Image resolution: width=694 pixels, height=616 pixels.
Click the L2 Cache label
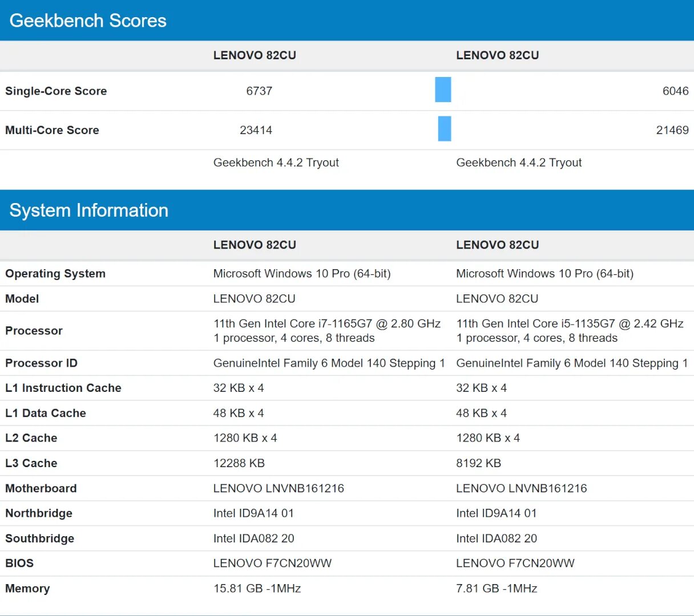click(31, 438)
